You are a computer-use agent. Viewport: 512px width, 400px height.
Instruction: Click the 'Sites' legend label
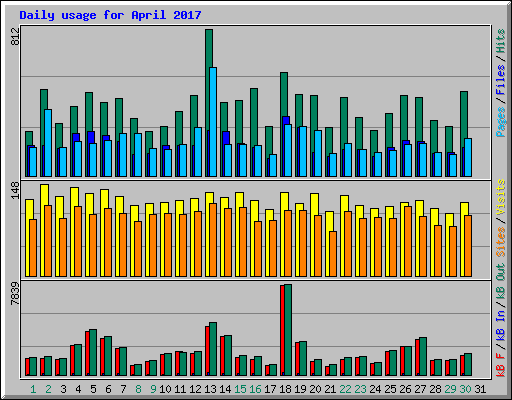(501, 242)
